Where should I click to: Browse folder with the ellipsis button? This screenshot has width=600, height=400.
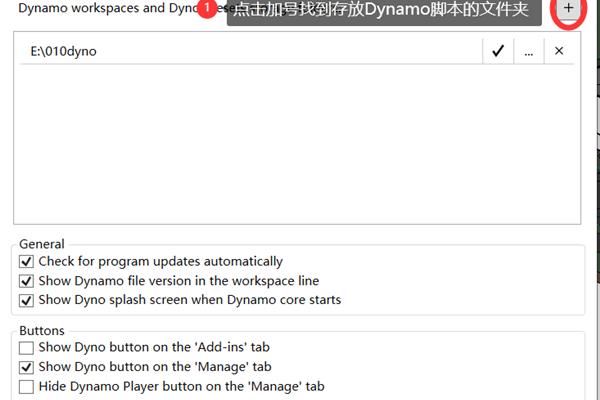coord(529,51)
